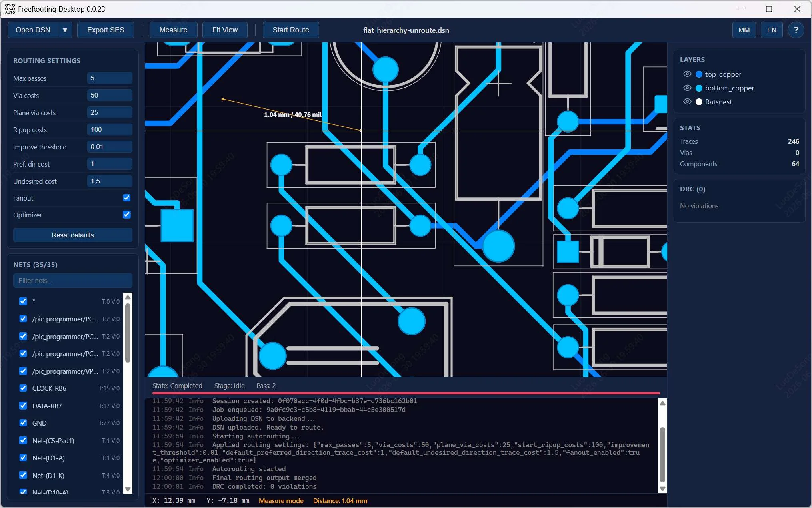The image size is (812, 508).
Task: Click the 'No violations' text
Action: pos(699,206)
